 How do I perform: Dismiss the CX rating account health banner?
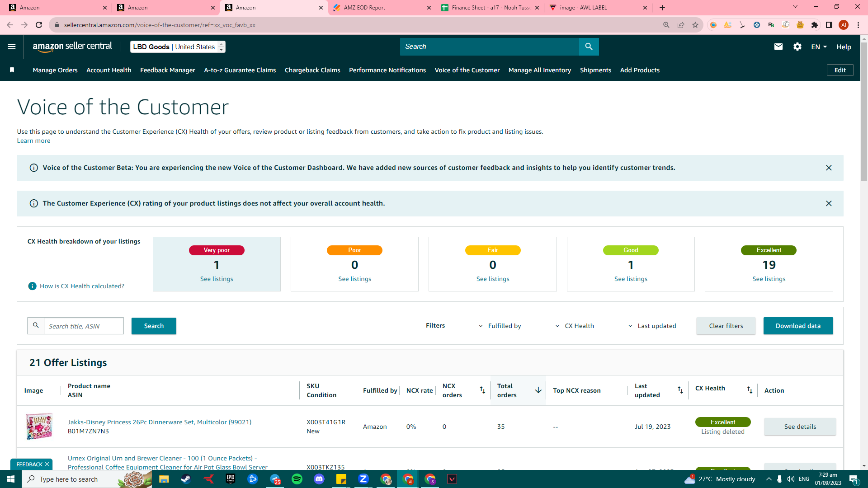[x=829, y=203]
